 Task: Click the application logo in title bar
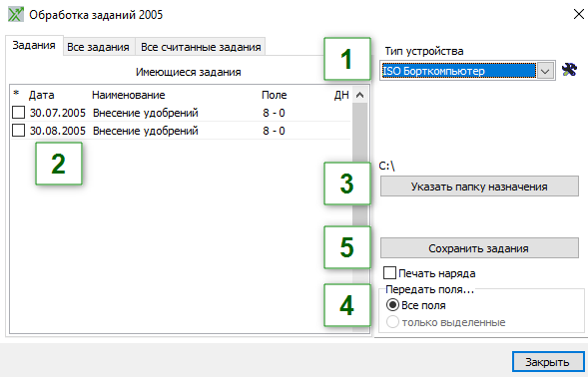pos(16,15)
